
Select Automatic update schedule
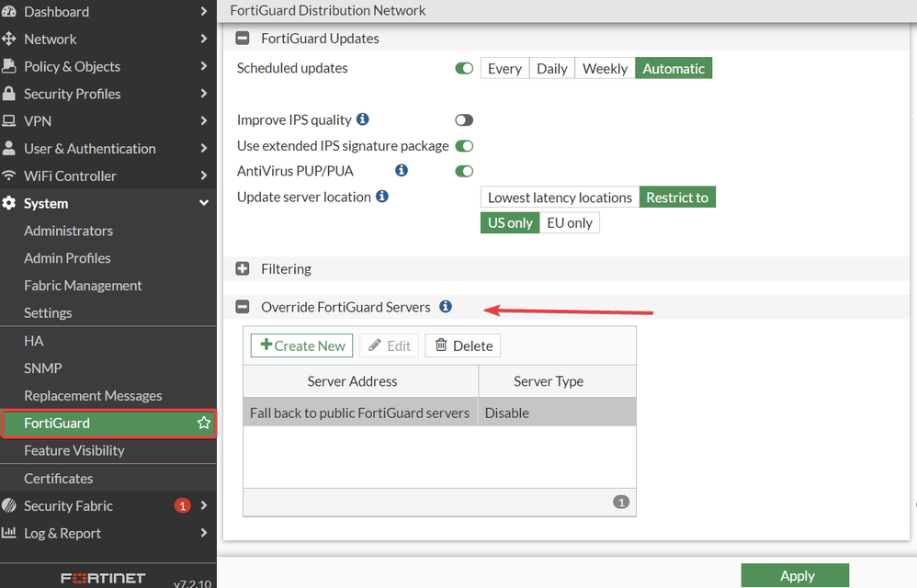tap(674, 68)
